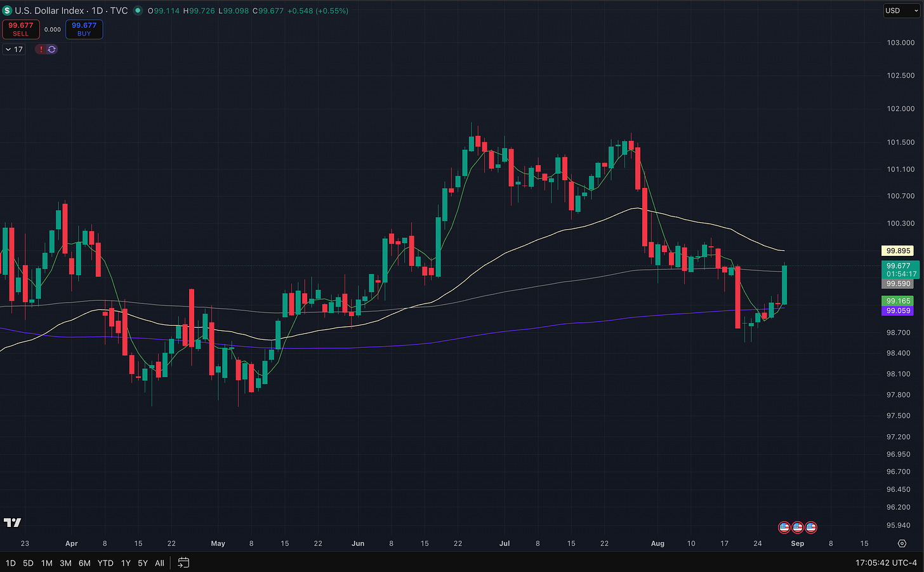The image size is (924, 572).
Task: Open the USD currency dropdown
Action: click(902, 11)
